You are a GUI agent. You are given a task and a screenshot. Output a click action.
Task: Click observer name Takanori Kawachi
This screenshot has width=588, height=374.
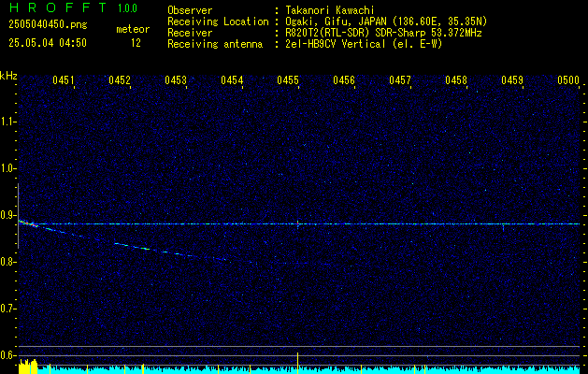tap(330, 10)
